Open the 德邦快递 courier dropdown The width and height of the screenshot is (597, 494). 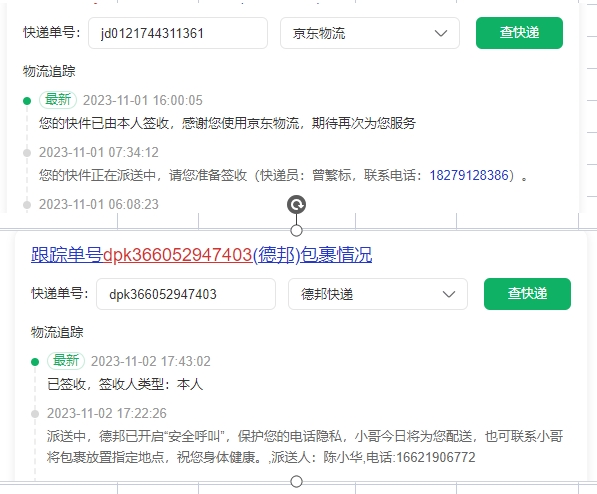tap(378, 294)
